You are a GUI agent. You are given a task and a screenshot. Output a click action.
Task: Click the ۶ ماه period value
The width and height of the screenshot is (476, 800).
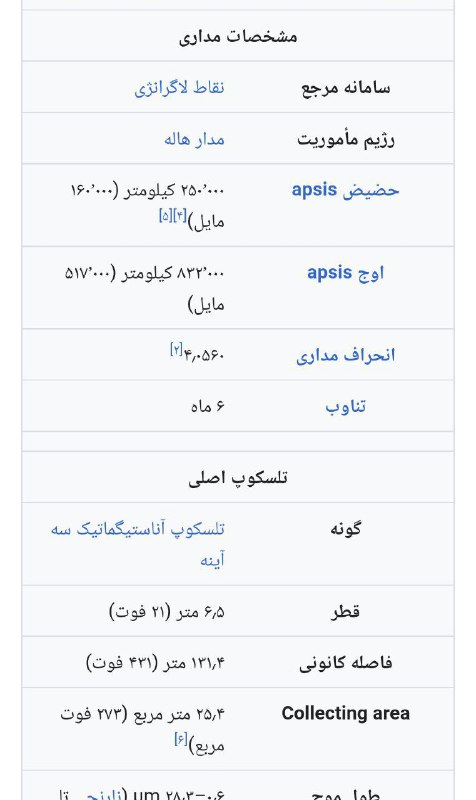coord(208,406)
